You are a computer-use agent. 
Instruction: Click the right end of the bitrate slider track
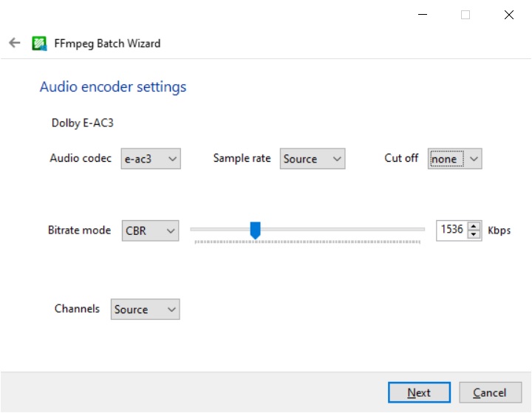[x=421, y=230]
